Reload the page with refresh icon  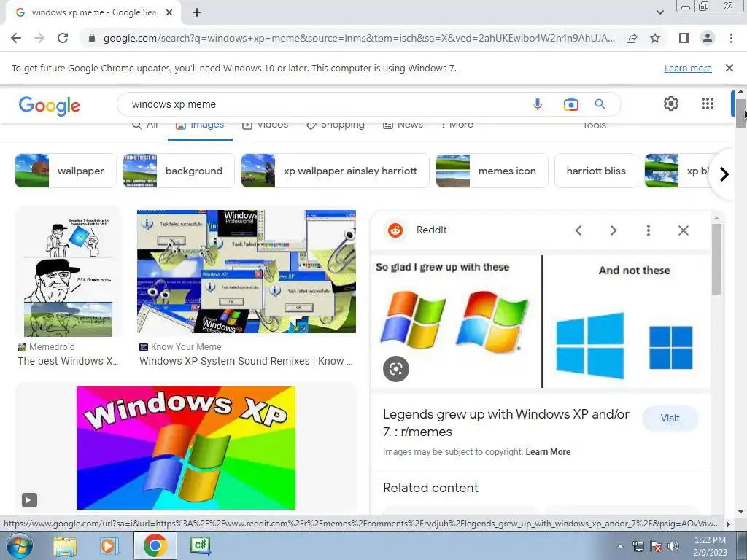(x=63, y=38)
